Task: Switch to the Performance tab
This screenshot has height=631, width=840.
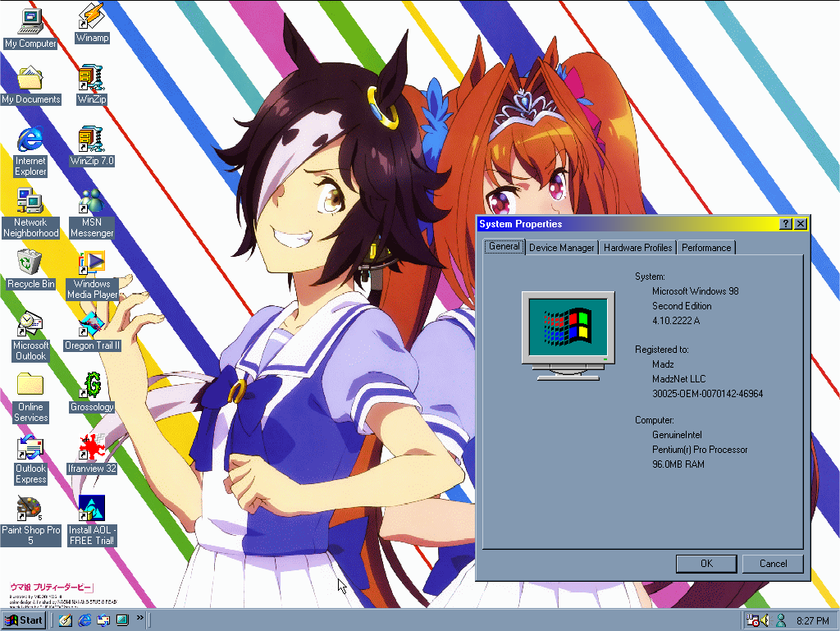Action: click(x=706, y=247)
